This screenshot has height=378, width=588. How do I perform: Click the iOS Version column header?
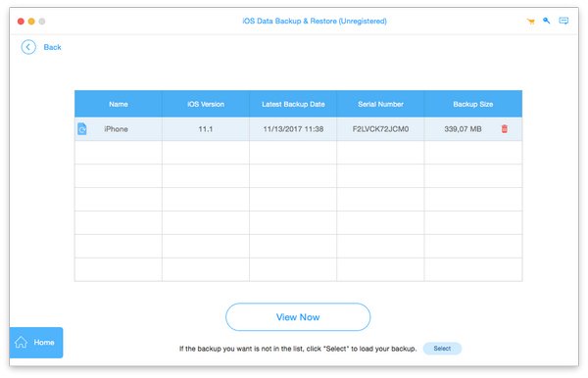206,104
